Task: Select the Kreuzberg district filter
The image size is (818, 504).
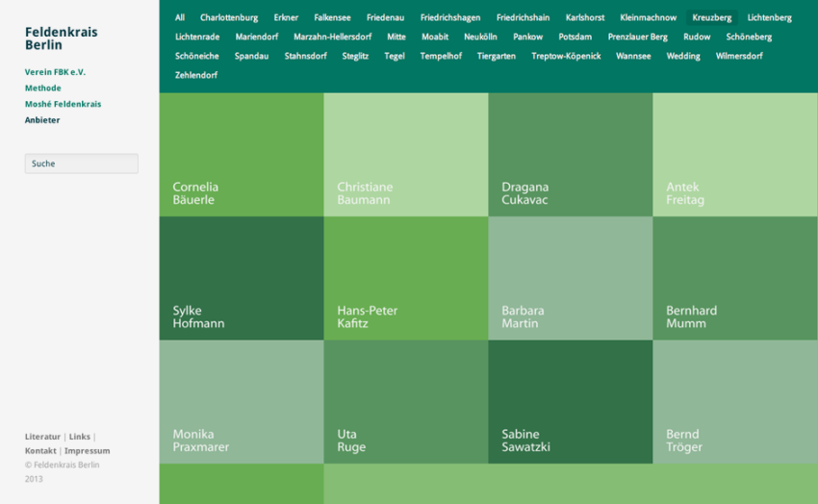Action: click(711, 17)
